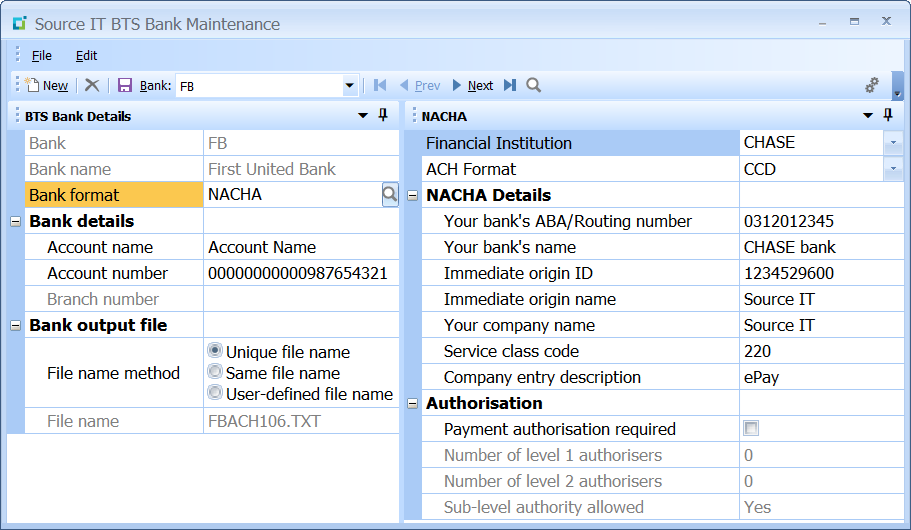Jump to first bank record

(380, 86)
